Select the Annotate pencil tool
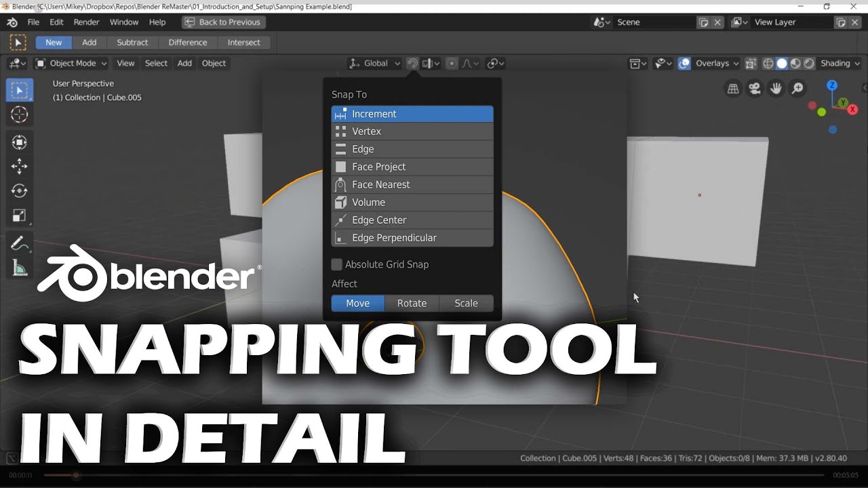 click(20, 244)
